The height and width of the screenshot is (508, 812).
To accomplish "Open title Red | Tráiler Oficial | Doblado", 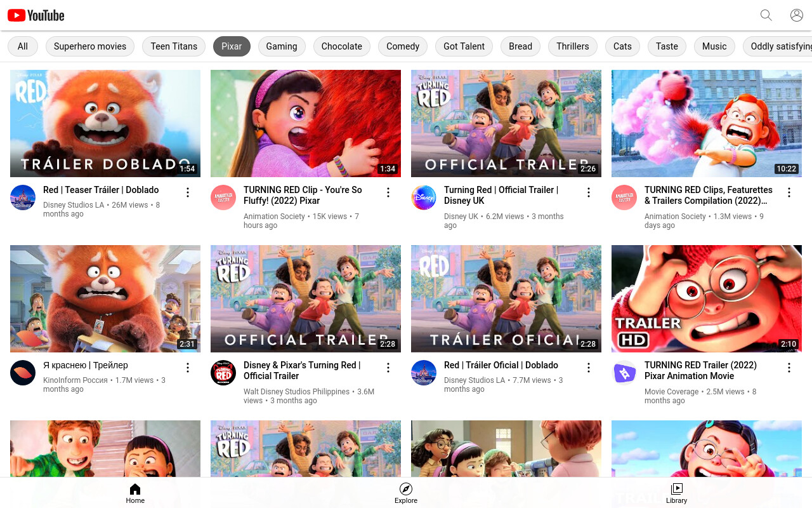I will [501, 365].
